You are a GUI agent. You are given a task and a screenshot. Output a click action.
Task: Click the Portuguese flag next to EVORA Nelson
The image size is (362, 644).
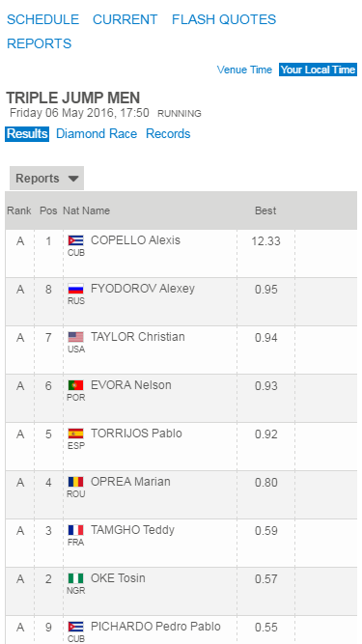tap(76, 385)
